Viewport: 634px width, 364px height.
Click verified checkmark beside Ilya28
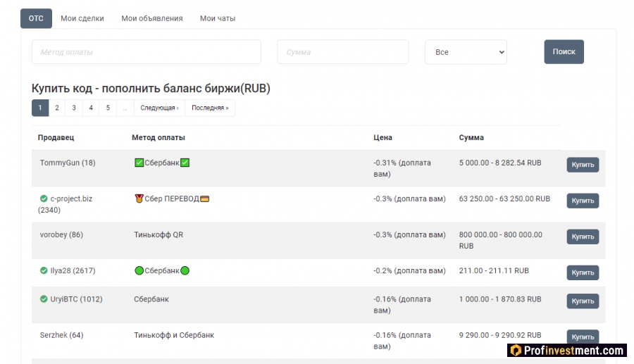click(x=44, y=270)
